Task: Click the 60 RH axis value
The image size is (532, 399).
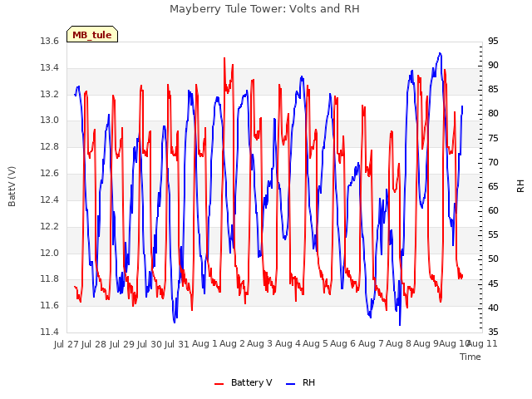Action: click(493, 210)
